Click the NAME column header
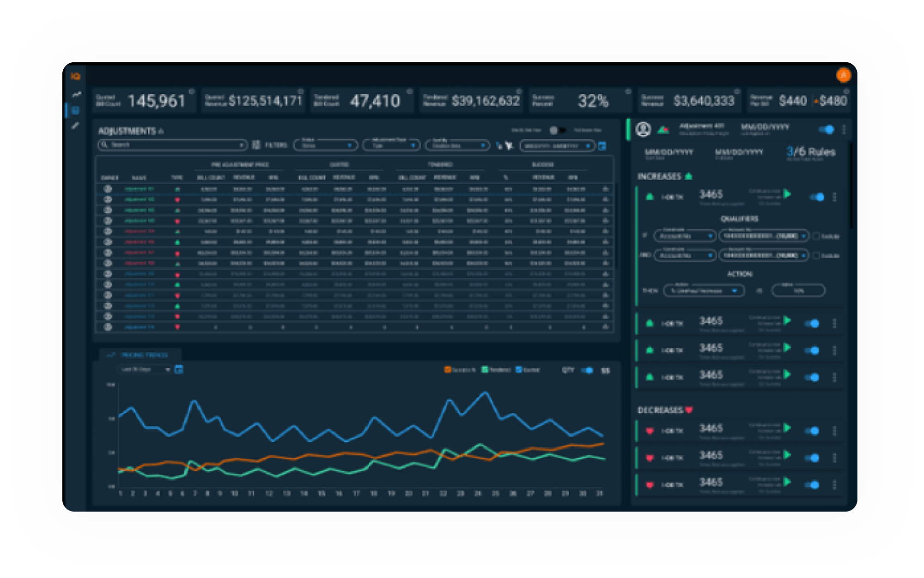This screenshot has height=578, width=924. tap(139, 178)
